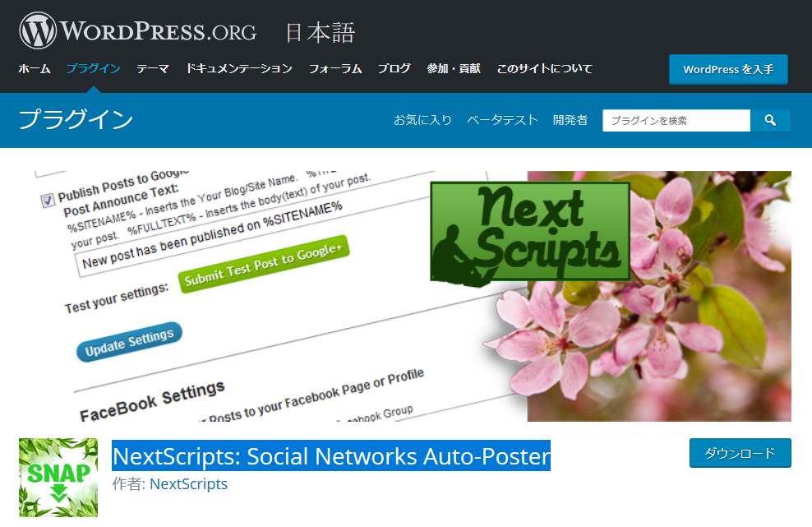Viewport: 812px width, 527px height.
Task: Click the ダウンロード button
Action: coord(740,453)
